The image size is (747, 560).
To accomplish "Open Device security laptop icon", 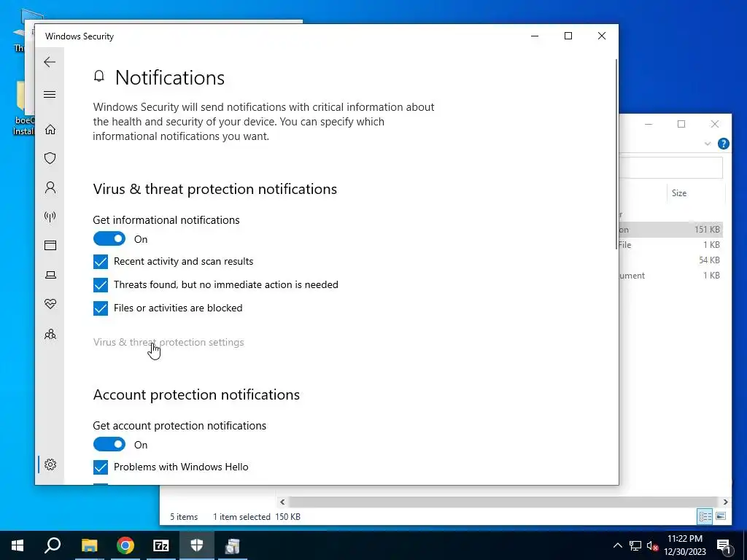I will 50,275.
